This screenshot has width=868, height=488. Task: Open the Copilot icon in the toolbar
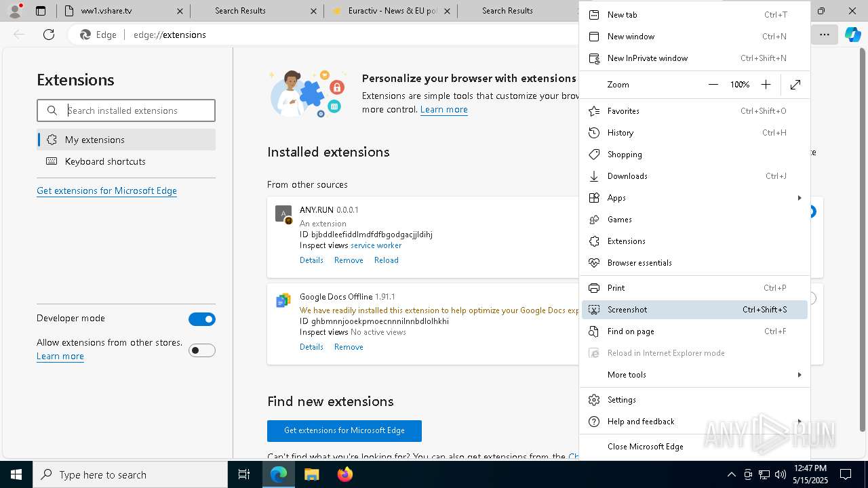tap(852, 35)
